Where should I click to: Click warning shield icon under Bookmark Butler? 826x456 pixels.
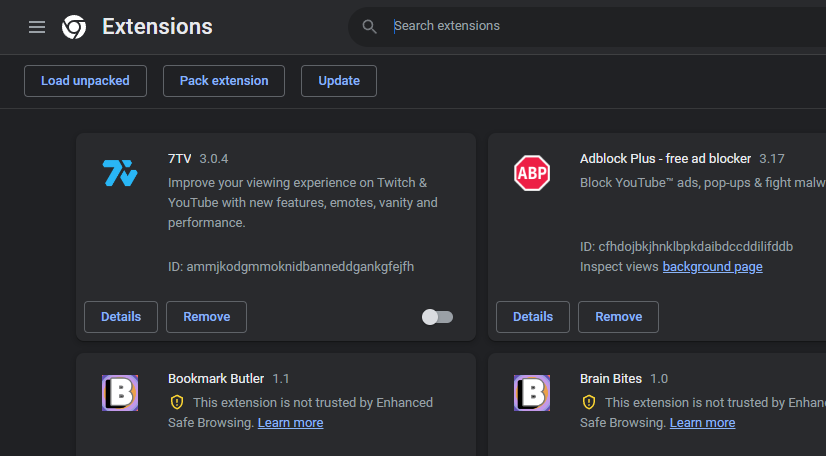tap(177, 403)
